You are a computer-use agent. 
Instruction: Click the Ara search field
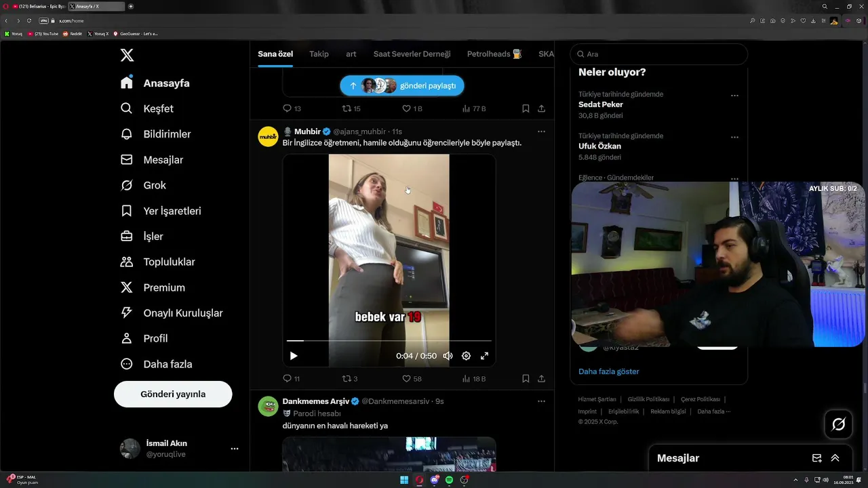[658, 54]
